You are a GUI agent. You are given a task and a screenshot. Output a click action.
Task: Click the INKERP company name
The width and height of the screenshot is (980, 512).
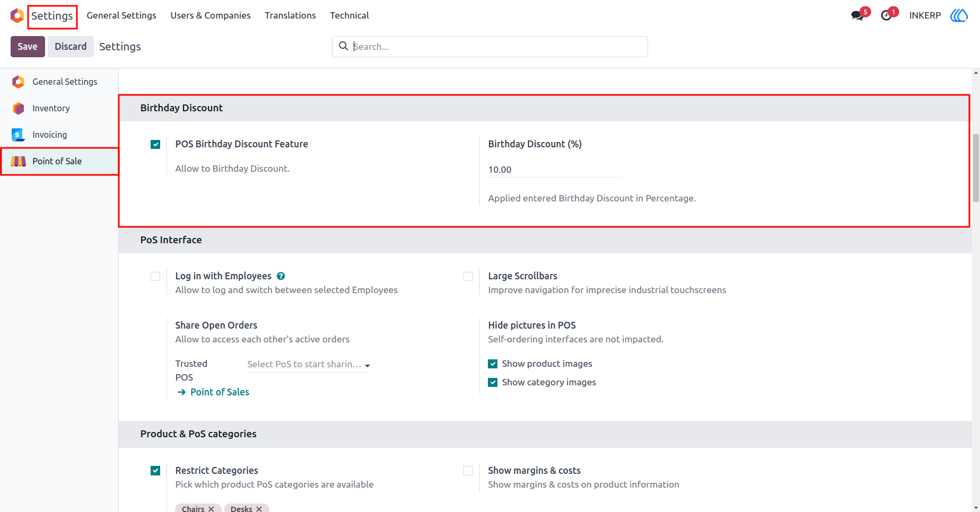pyautogui.click(x=925, y=15)
